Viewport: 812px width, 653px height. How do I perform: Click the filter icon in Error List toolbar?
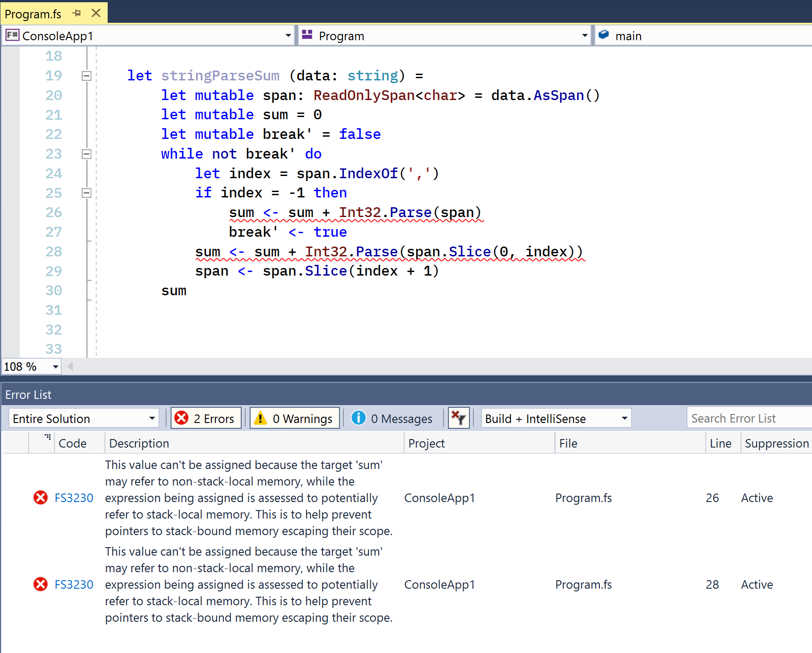point(458,418)
